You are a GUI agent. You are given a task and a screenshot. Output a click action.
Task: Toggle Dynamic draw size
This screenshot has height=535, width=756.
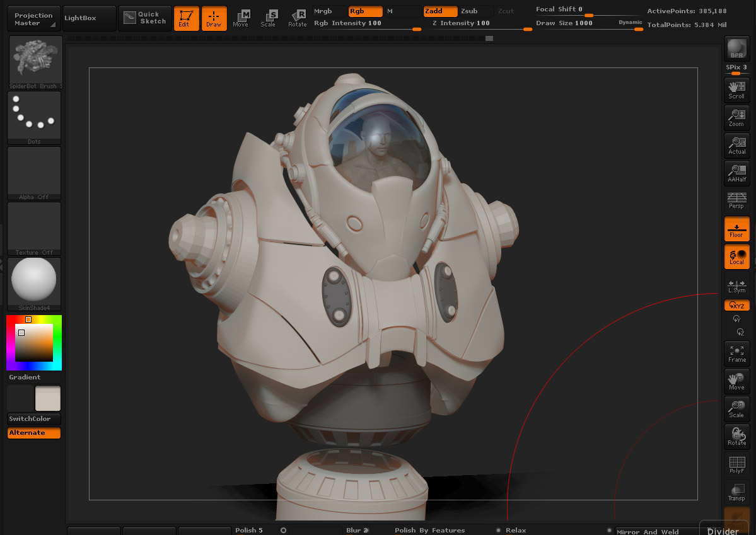point(630,22)
